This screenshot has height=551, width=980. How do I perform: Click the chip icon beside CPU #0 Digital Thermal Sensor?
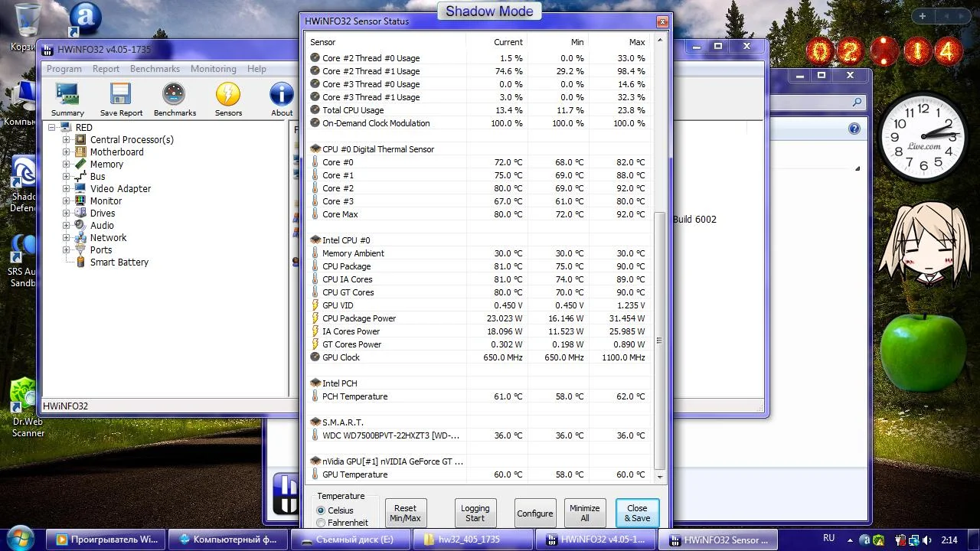315,149
